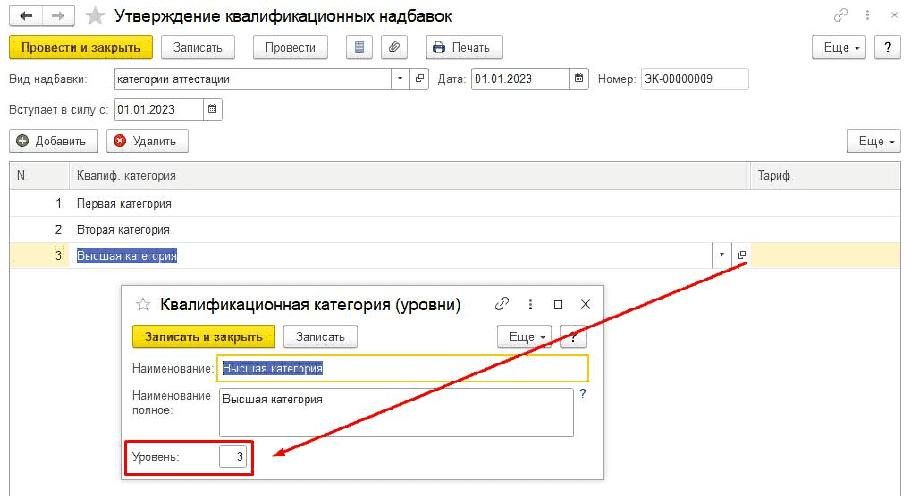Edit the Уровень value field
Screen dimensions: 904x498
coord(233,457)
